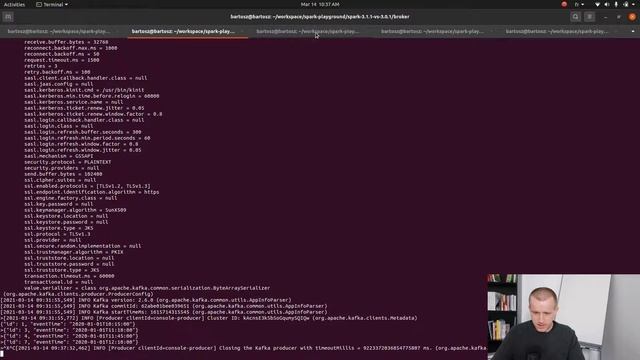
Task: Open the terminal search tool
Action: click(576, 17)
